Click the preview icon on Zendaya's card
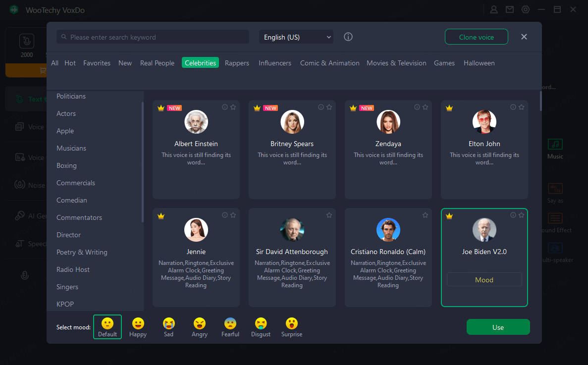The image size is (588, 365). (417, 107)
